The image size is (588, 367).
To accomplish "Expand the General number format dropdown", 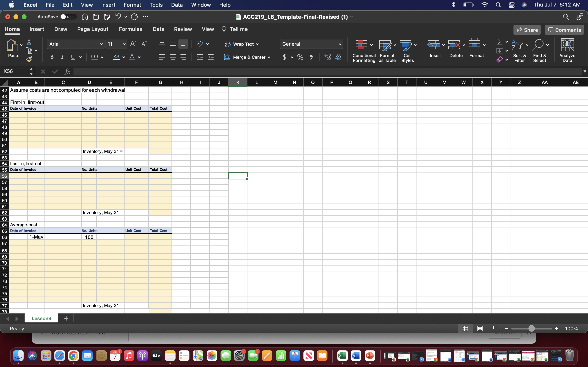I will (x=340, y=44).
